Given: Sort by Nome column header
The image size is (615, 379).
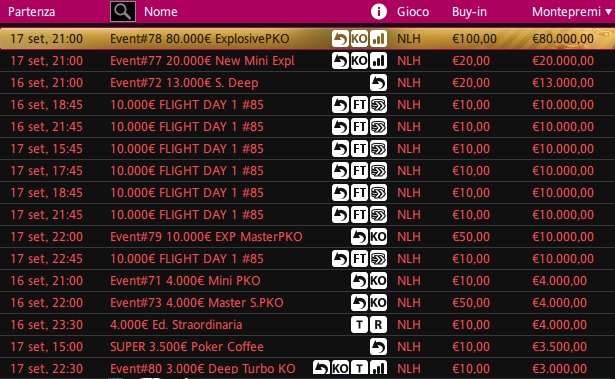Looking at the screenshot, I should pos(160,12).
